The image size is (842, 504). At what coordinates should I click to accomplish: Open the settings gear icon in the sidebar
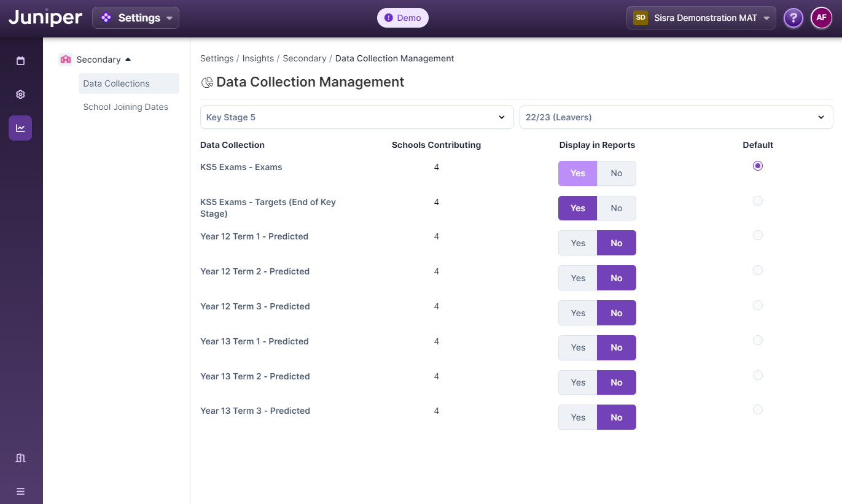pos(20,95)
